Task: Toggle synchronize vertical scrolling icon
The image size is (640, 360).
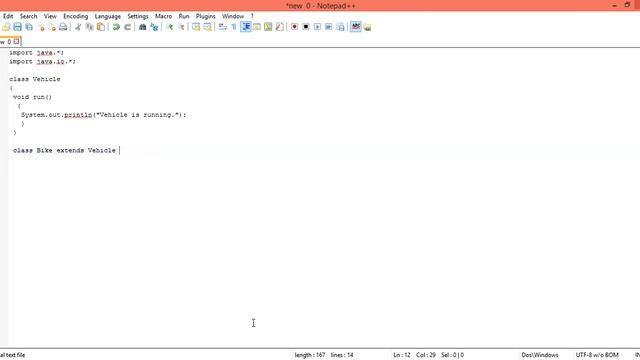Action: tap(196, 27)
